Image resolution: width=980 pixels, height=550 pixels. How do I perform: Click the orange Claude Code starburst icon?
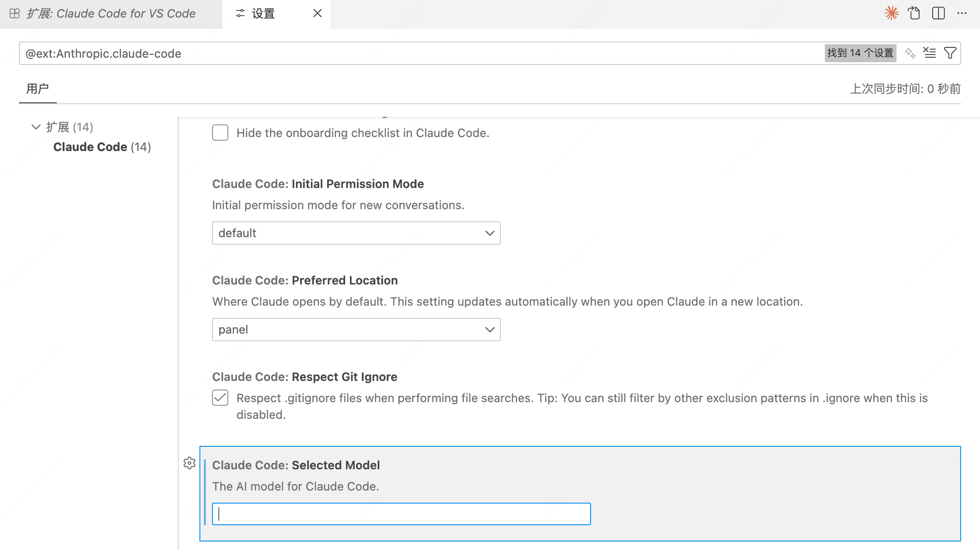click(891, 13)
